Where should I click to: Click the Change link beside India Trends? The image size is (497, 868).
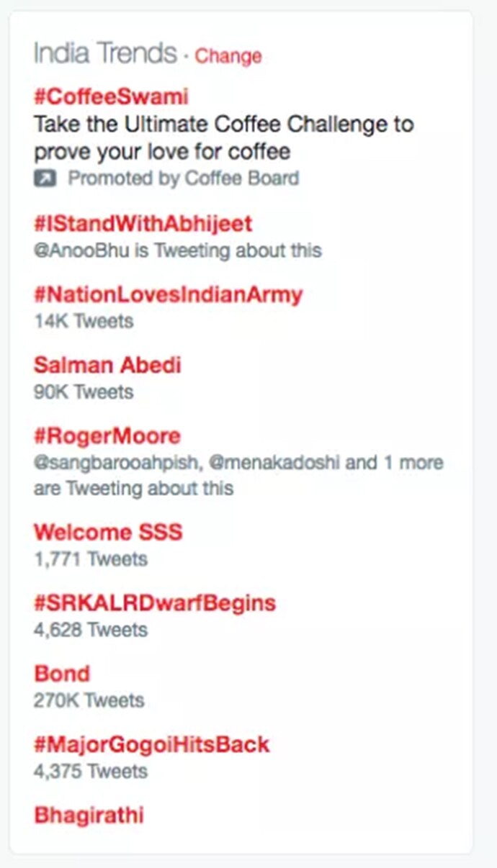click(x=228, y=55)
